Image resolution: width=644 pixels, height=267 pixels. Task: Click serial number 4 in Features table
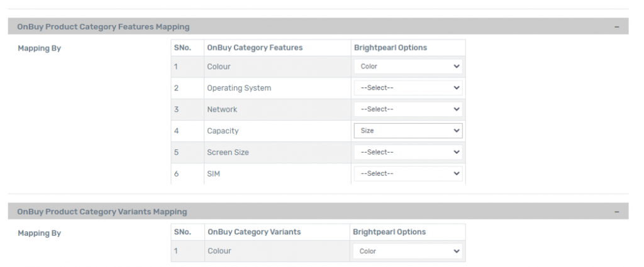[176, 131]
